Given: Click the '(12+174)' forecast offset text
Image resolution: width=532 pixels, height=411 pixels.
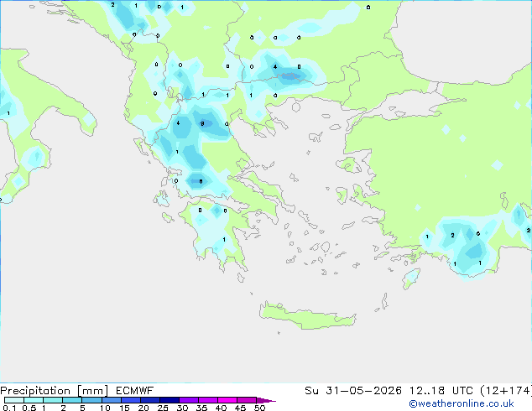Looking at the screenshot, I should pos(506,391).
